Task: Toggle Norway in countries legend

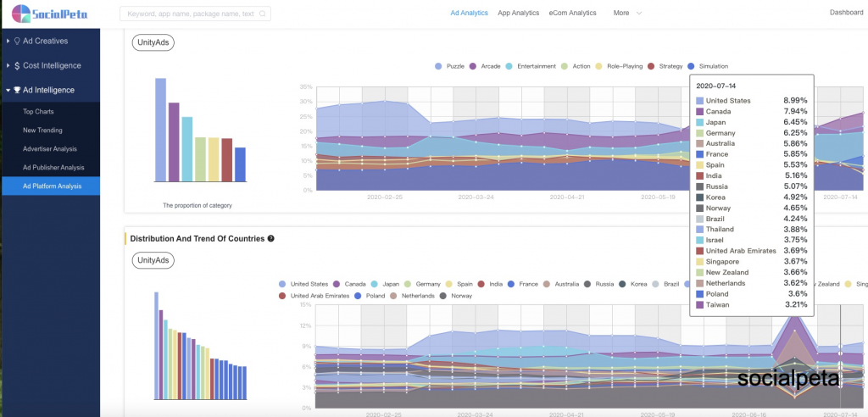Action: click(455, 296)
